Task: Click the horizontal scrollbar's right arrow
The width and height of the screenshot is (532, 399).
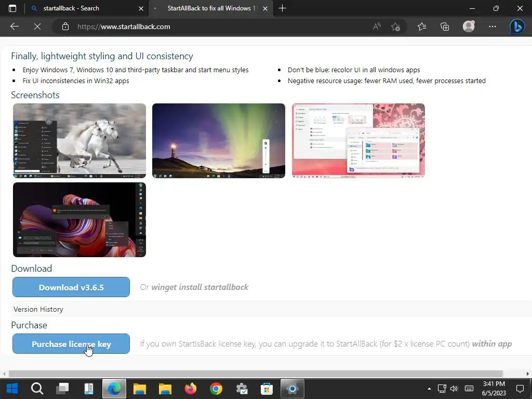Action: (528, 374)
